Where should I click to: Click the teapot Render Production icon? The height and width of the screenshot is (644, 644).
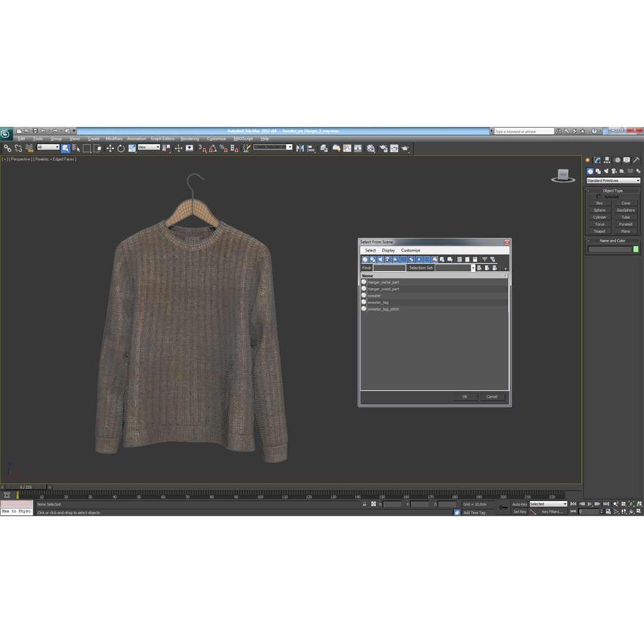405,148
